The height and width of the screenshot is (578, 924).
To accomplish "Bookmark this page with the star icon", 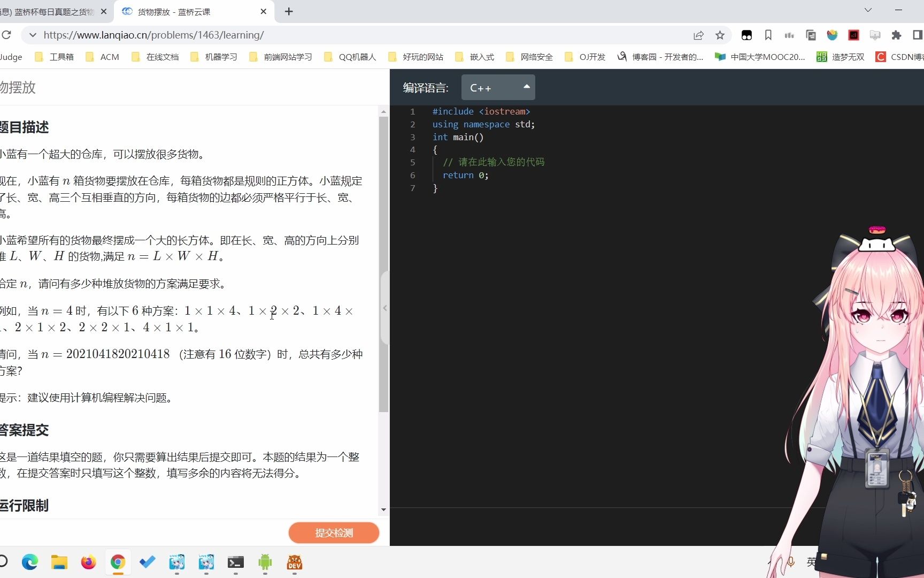I will coord(720,35).
